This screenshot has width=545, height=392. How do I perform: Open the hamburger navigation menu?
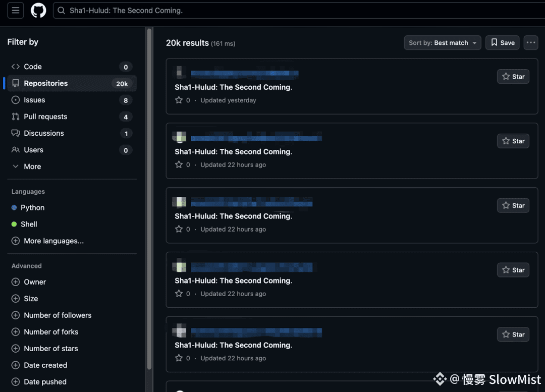pos(16,11)
